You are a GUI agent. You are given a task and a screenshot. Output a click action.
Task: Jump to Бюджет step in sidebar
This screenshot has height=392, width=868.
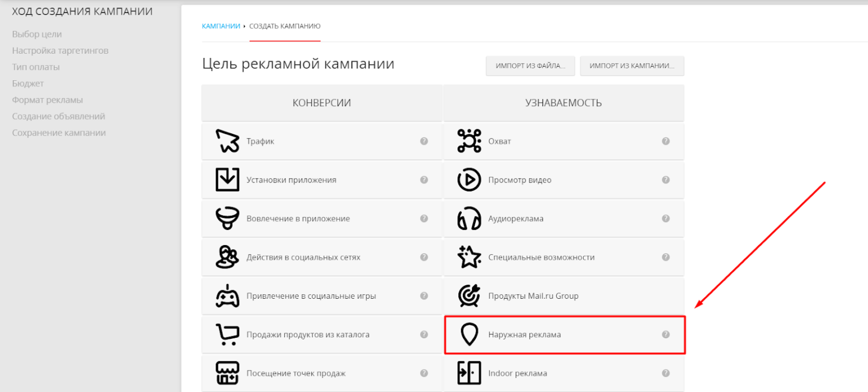[x=28, y=84]
